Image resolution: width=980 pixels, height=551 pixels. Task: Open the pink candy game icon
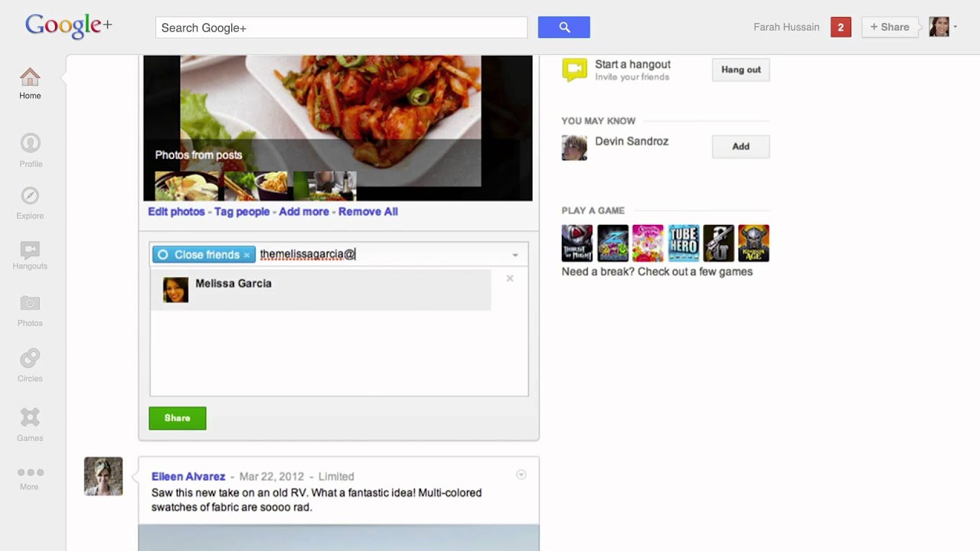(648, 243)
